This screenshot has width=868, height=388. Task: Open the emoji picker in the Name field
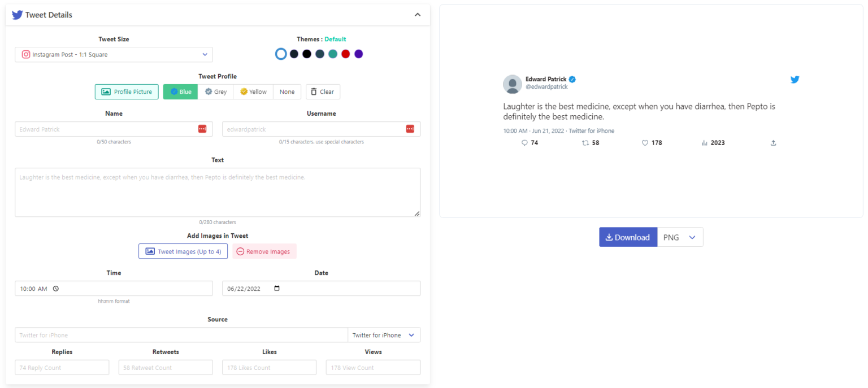point(202,129)
